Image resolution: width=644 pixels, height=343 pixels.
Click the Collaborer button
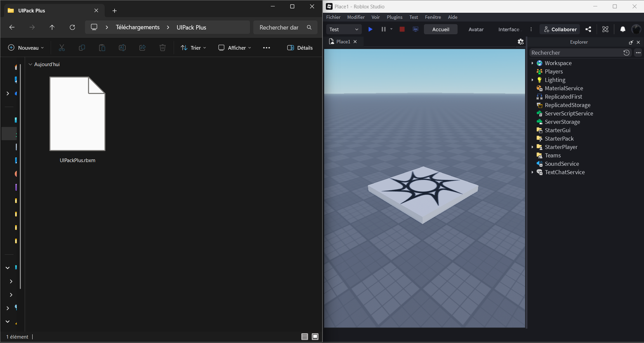[x=560, y=29]
